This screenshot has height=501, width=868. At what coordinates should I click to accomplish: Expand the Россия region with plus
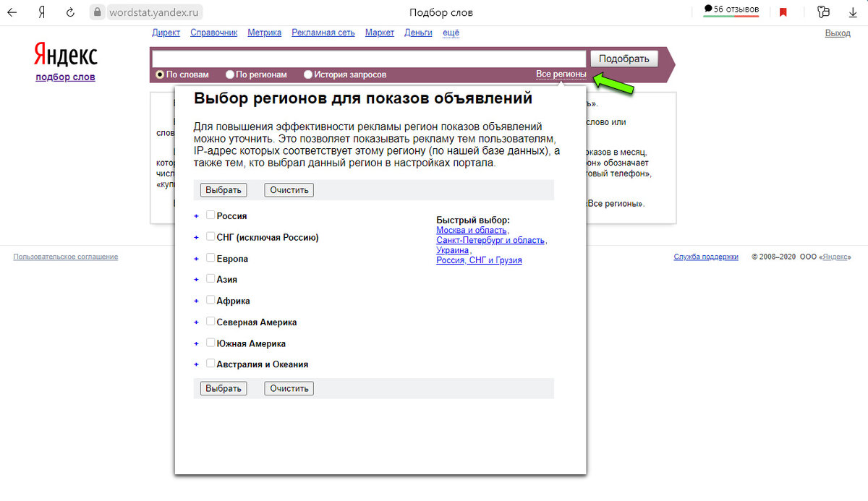pyautogui.click(x=196, y=216)
